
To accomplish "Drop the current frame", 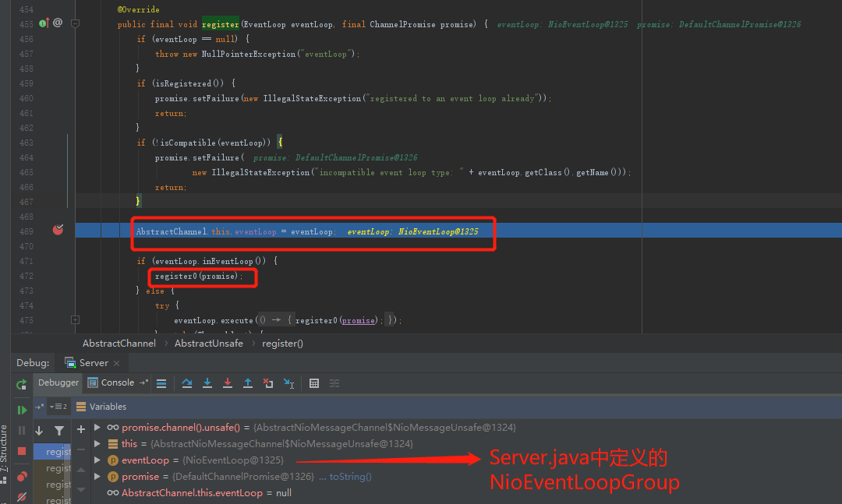I will pyautogui.click(x=268, y=383).
